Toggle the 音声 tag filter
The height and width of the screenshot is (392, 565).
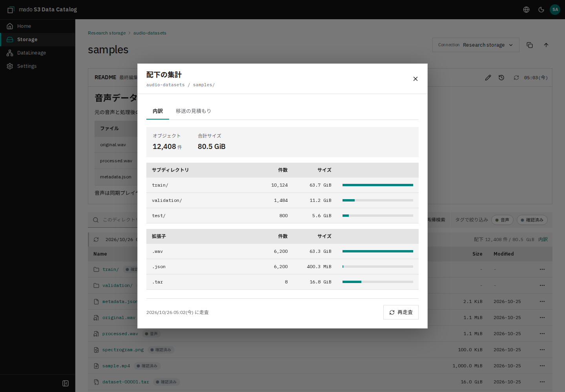coord(502,220)
